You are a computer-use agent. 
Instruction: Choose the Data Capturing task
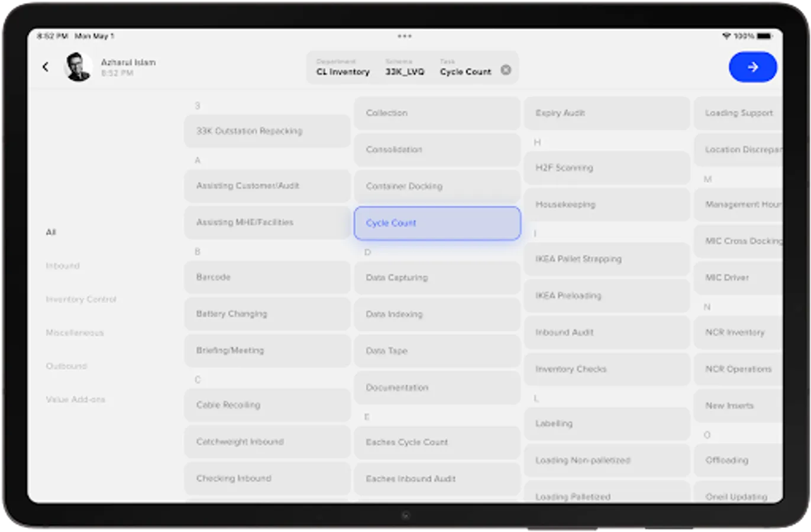[437, 277]
